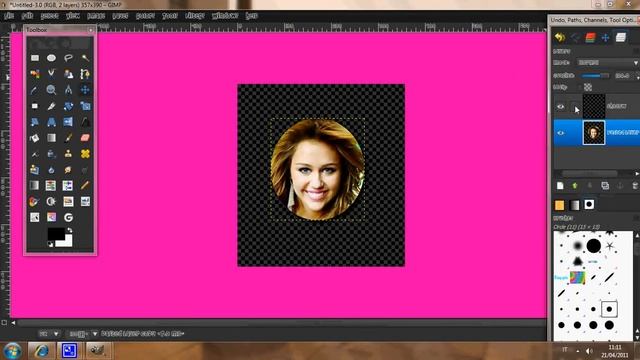
Task: Select the Blur/Sharpen droplet tool
Action: click(x=51, y=169)
